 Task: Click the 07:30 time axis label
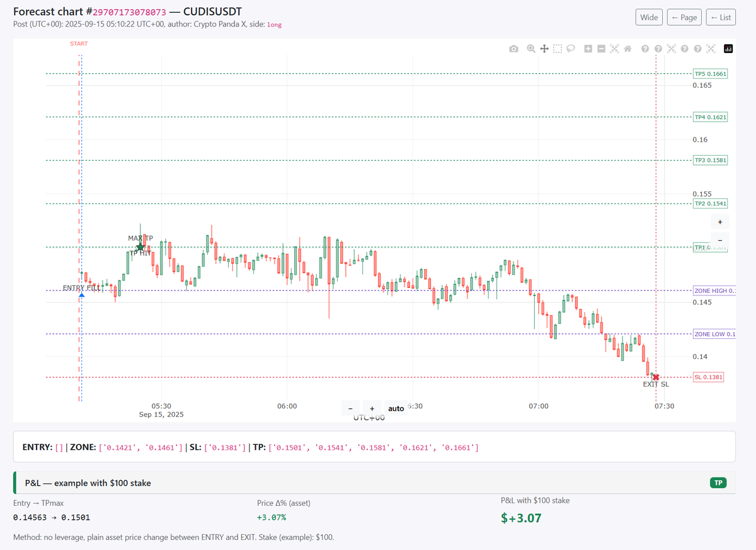pos(664,406)
